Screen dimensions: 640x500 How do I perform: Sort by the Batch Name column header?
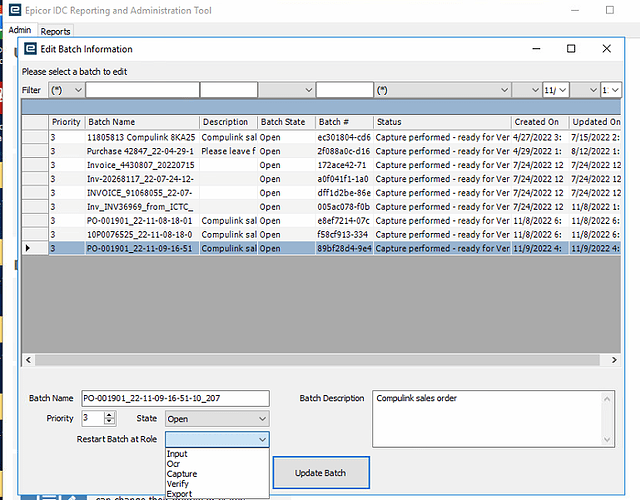click(x=142, y=122)
